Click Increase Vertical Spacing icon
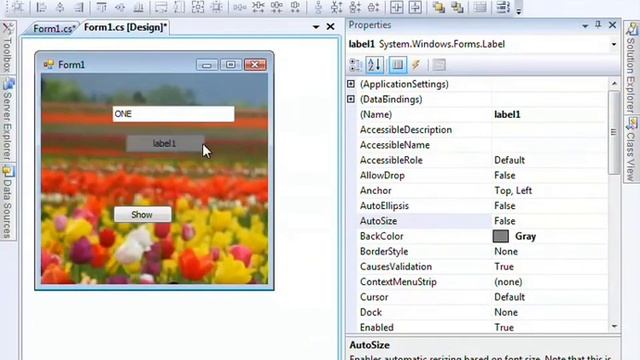 (x=336, y=7)
